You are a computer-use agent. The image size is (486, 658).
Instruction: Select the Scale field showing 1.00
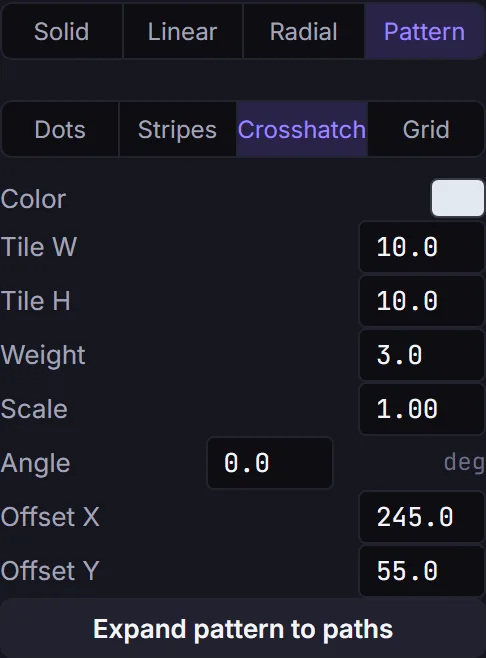tap(422, 409)
